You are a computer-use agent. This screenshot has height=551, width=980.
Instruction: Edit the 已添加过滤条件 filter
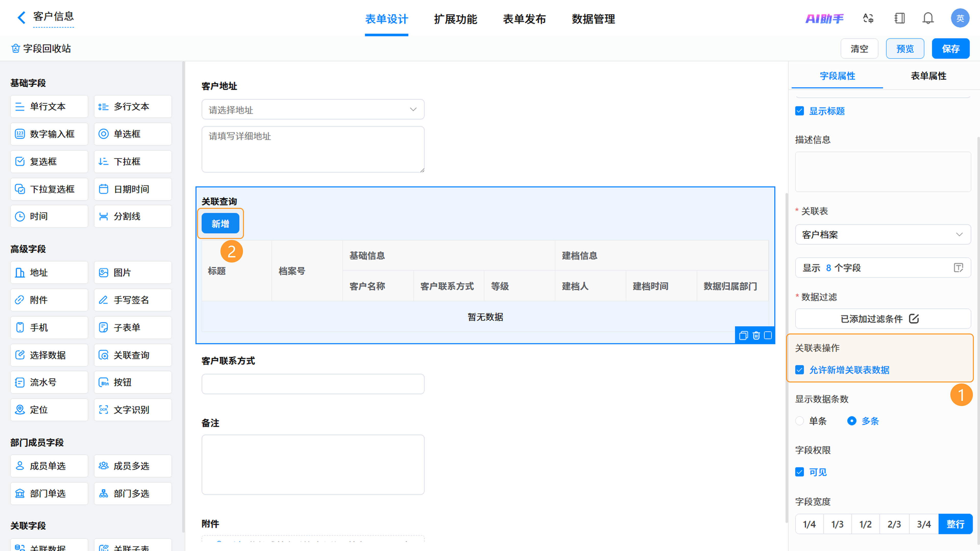(x=883, y=319)
